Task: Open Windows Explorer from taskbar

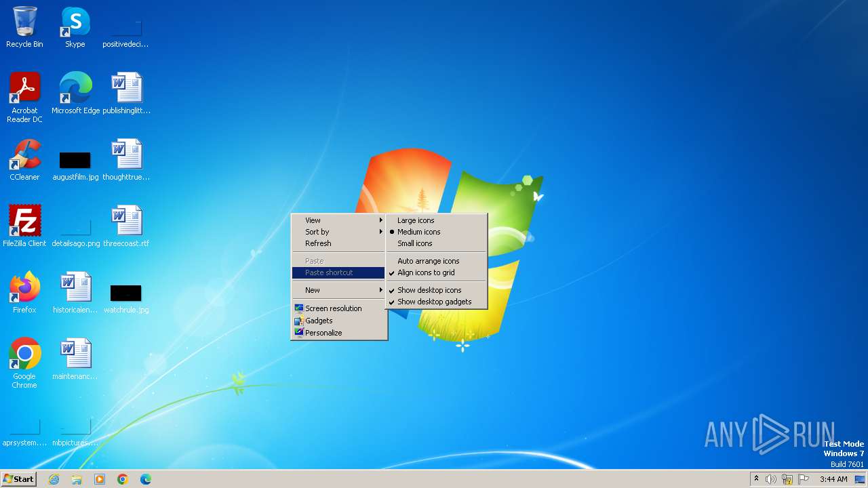Action: pyautogui.click(x=77, y=479)
